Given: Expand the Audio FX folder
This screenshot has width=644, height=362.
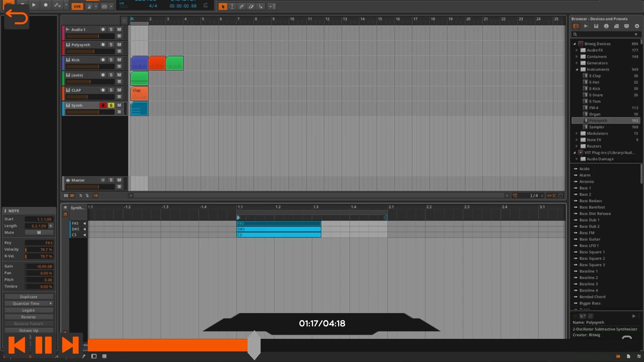Looking at the screenshot, I should pyautogui.click(x=577, y=50).
